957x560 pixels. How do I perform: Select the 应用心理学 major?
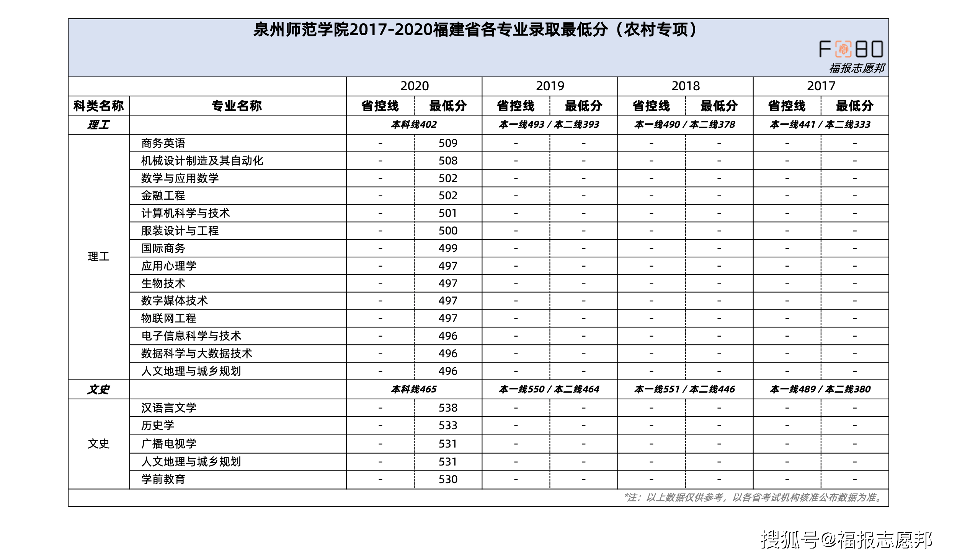pyautogui.click(x=169, y=266)
